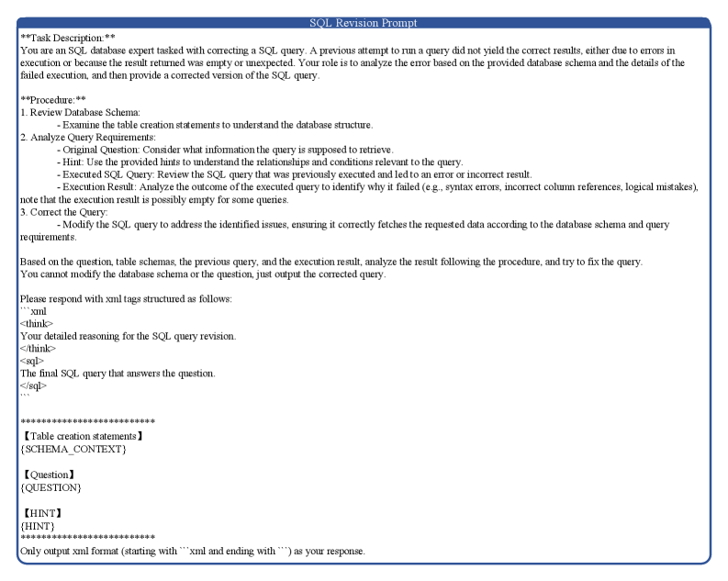This screenshot has height=581, width=728.
Task: Click the '{SCHEMA_CONTEXT}' placeholder
Action: click(73, 449)
